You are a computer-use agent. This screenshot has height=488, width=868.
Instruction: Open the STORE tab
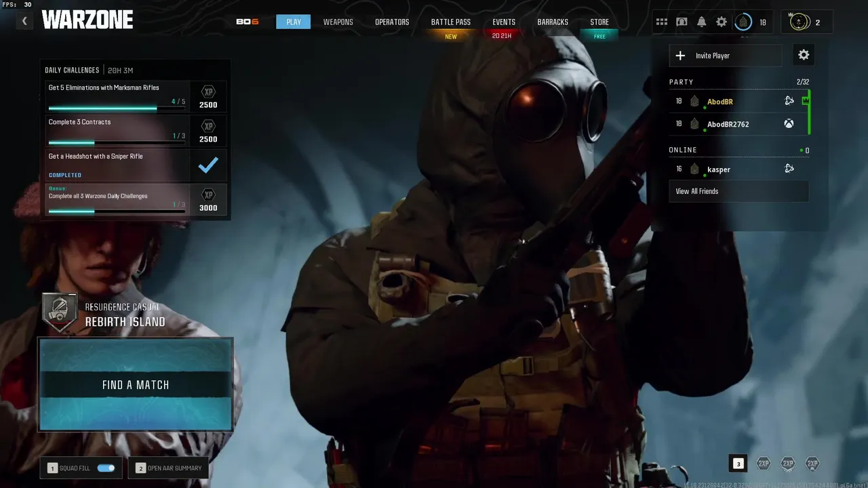coord(599,22)
